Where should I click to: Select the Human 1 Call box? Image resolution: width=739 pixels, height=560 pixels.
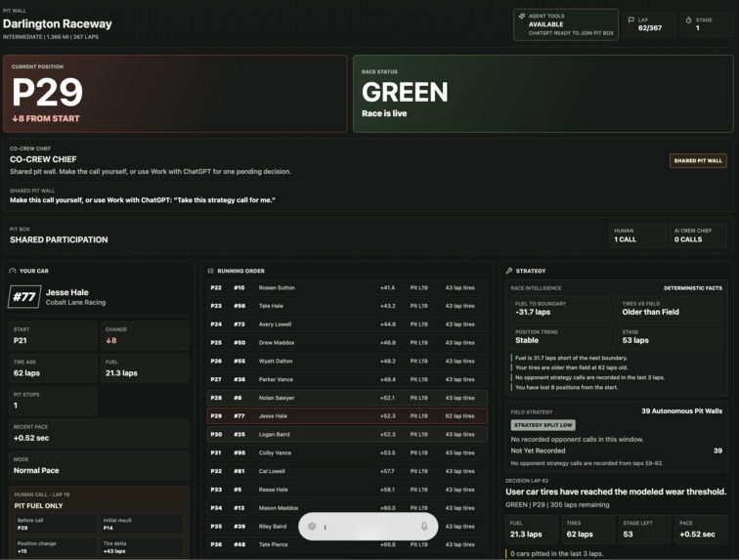point(637,236)
